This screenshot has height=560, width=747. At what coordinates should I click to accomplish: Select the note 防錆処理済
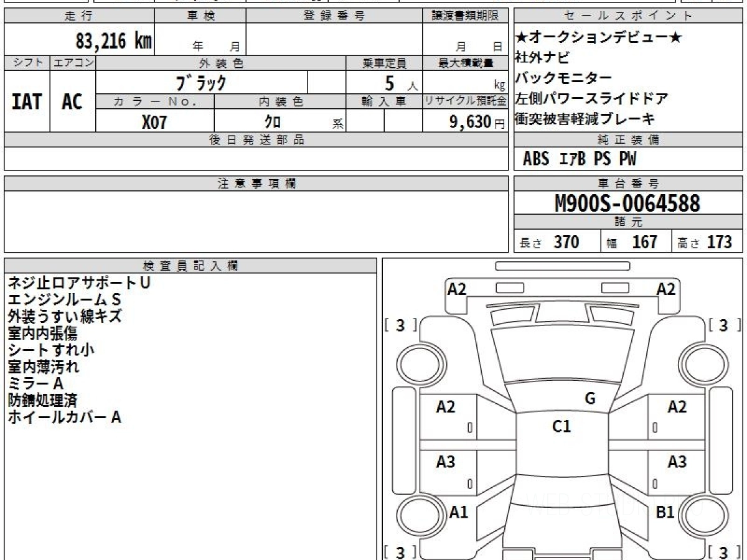tap(42, 400)
